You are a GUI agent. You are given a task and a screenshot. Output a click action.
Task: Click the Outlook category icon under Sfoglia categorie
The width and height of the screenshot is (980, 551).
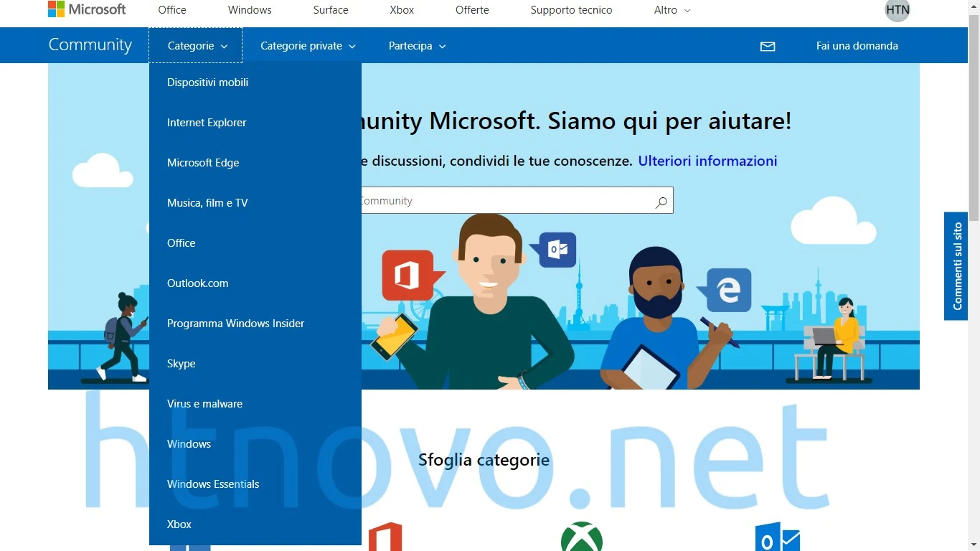778,537
